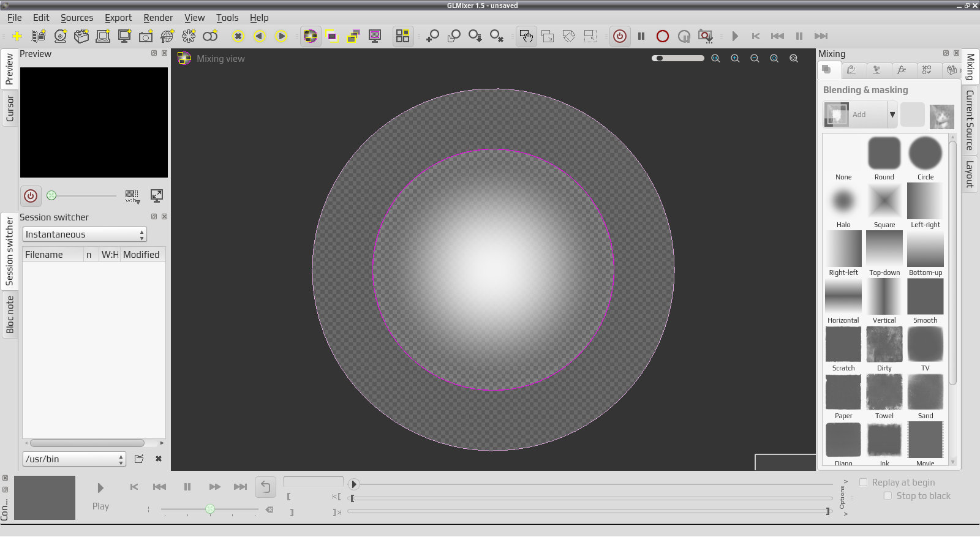Switch to the Bloc note side tab

pyautogui.click(x=10, y=315)
